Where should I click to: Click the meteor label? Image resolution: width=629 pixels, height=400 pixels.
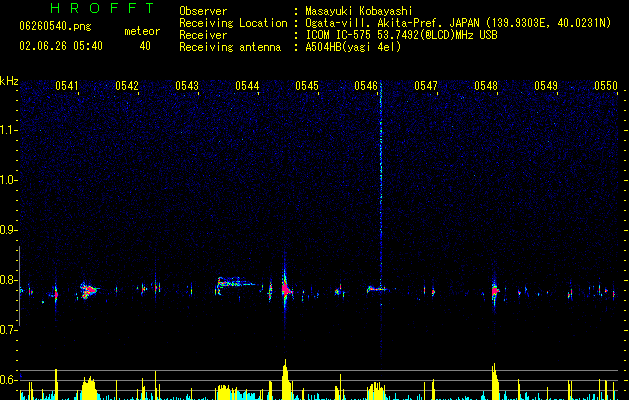pyautogui.click(x=142, y=31)
